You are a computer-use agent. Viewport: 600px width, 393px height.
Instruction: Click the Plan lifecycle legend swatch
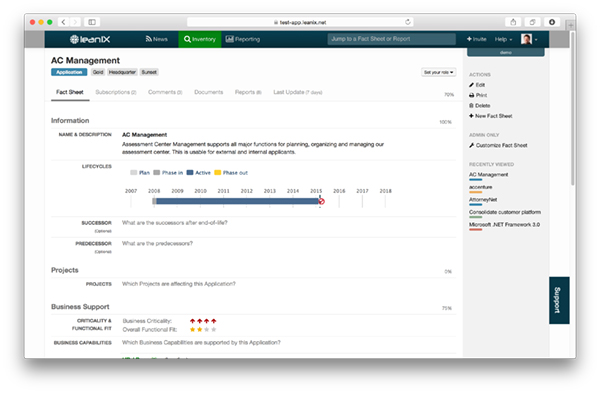coord(134,173)
